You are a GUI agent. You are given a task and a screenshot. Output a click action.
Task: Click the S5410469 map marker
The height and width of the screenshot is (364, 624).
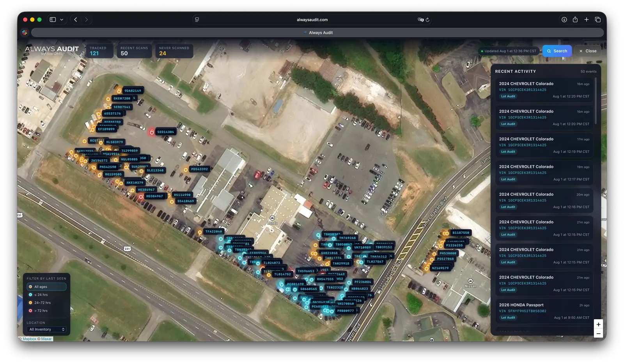pos(172,202)
